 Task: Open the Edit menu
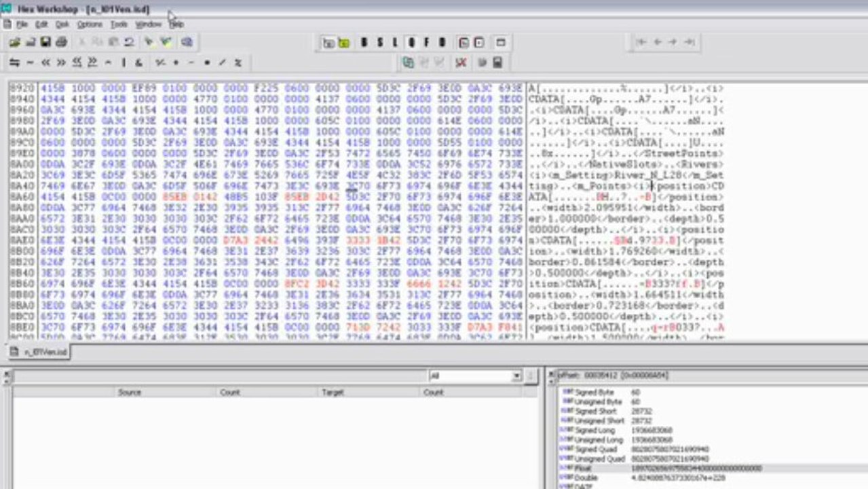[x=41, y=24]
